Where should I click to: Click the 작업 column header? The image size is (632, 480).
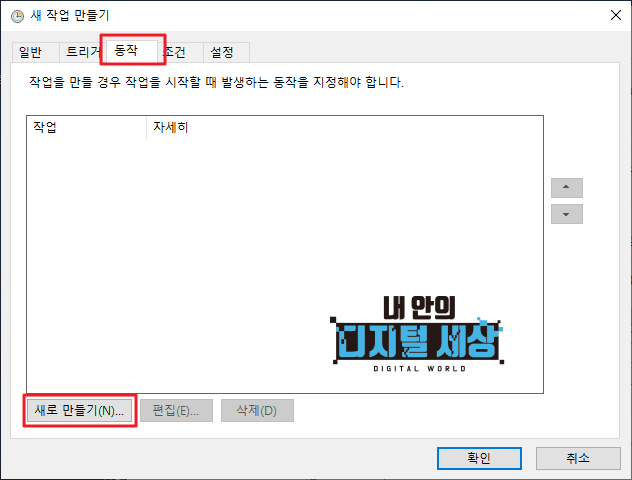tap(86, 127)
